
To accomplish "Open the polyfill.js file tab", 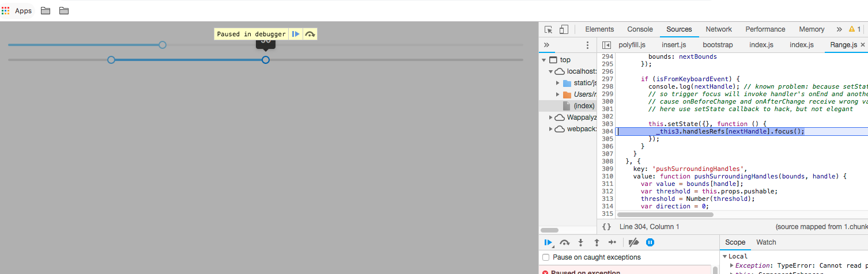I will (x=632, y=45).
